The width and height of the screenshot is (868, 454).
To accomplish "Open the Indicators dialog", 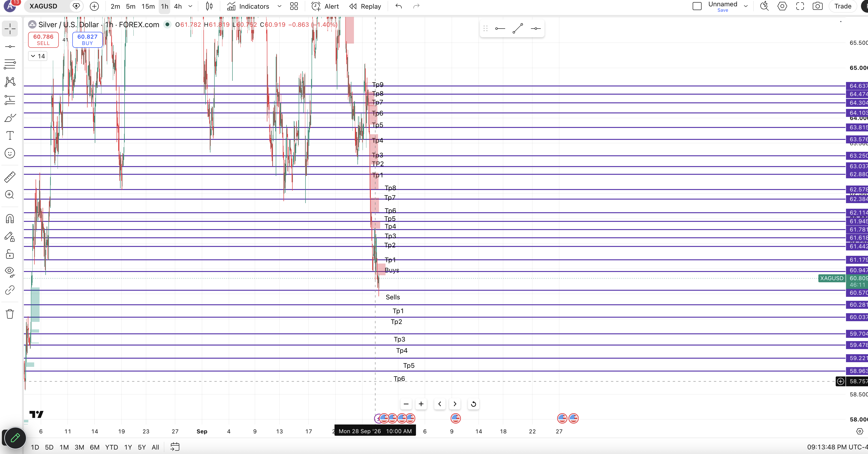I will [248, 6].
